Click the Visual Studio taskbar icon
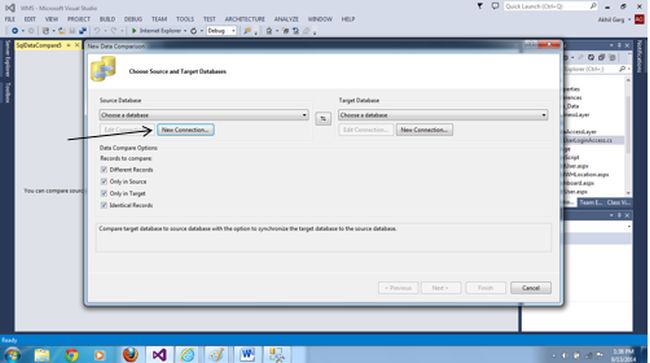Screen dimensions: 650x363 (159, 355)
